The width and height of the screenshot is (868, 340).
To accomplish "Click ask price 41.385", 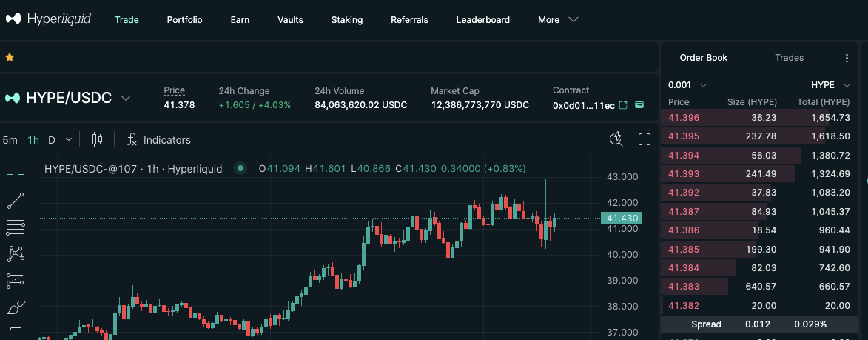I will 684,249.
